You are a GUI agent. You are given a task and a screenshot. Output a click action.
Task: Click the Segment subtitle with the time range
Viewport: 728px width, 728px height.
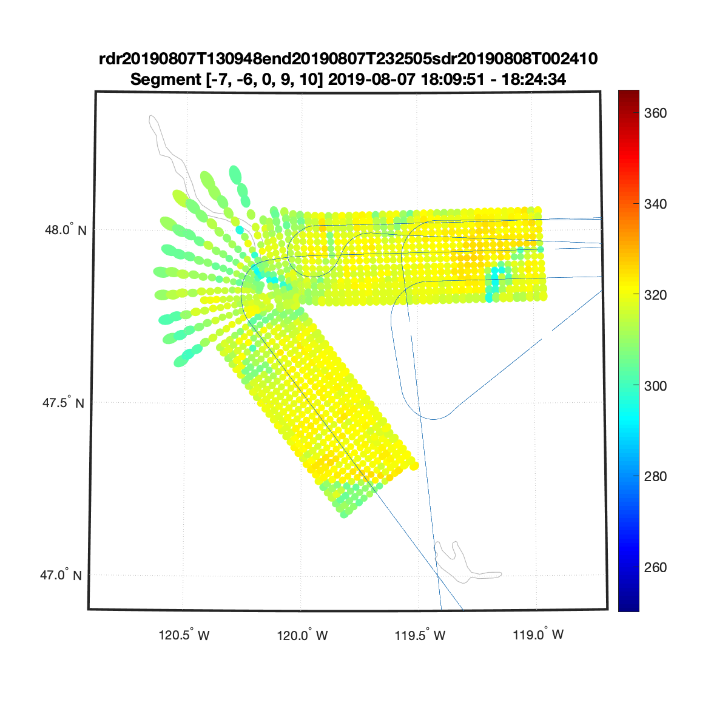click(x=348, y=79)
